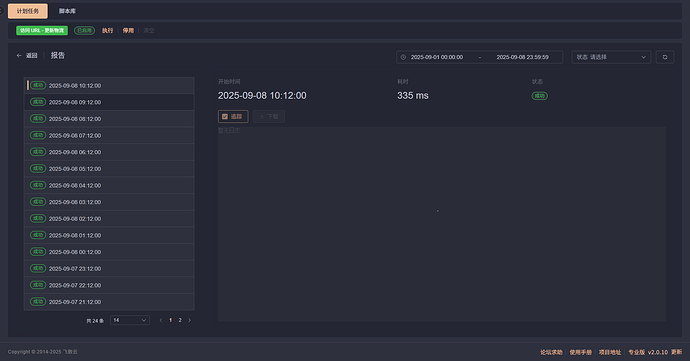The width and height of the screenshot is (690, 361).
Task: Select the report row 2025-09-07 21:12:00
Action: click(x=109, y=302)
